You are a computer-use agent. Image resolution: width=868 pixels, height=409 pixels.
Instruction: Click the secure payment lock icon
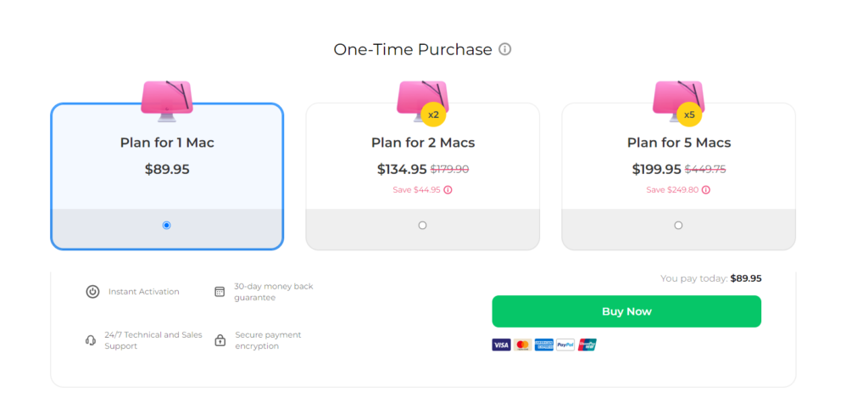tap(220, 340)
